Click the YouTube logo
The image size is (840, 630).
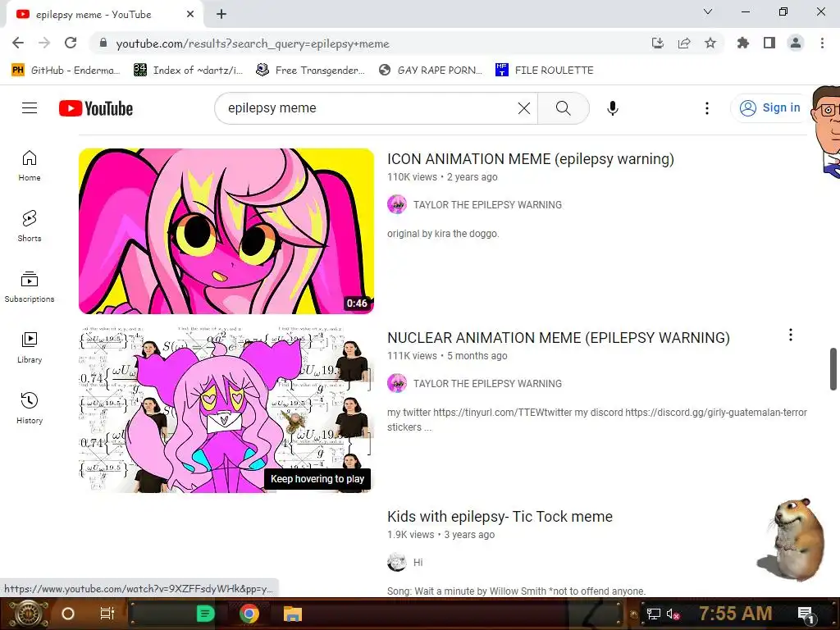(96, 108)
